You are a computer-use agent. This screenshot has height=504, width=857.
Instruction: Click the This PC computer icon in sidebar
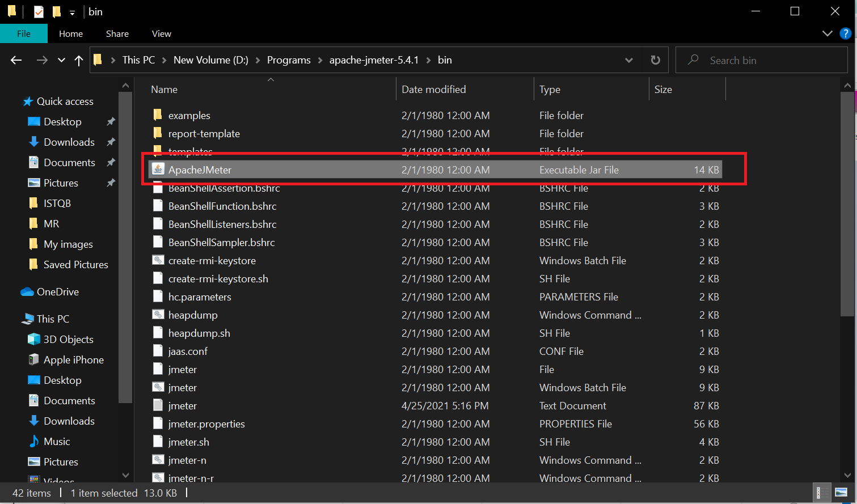[28, 319]
